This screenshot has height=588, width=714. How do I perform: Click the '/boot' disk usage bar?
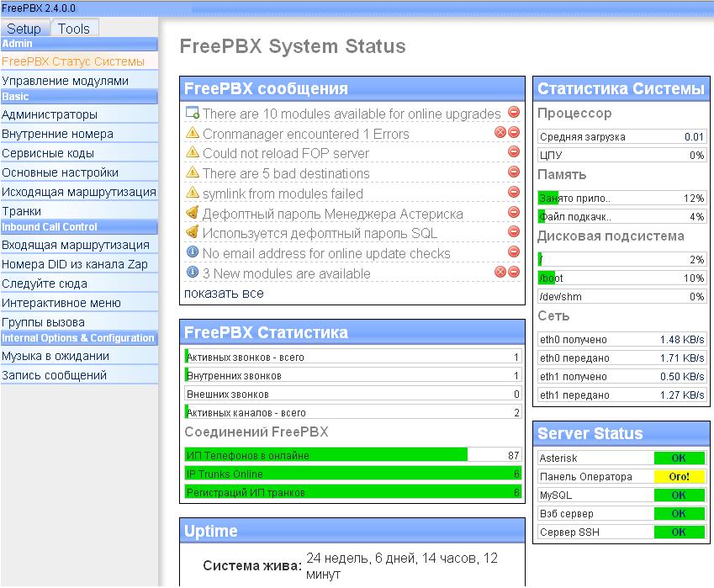click(x=622, y=278)
